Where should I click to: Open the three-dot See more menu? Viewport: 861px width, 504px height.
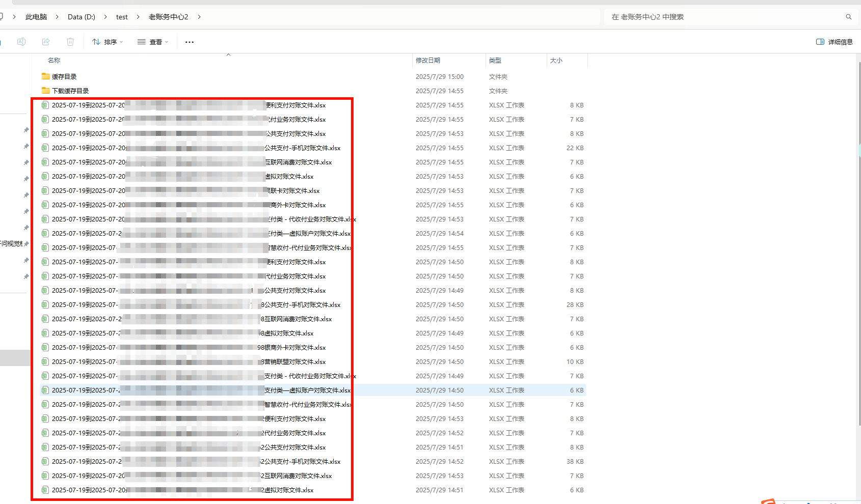tap(190, 42)
